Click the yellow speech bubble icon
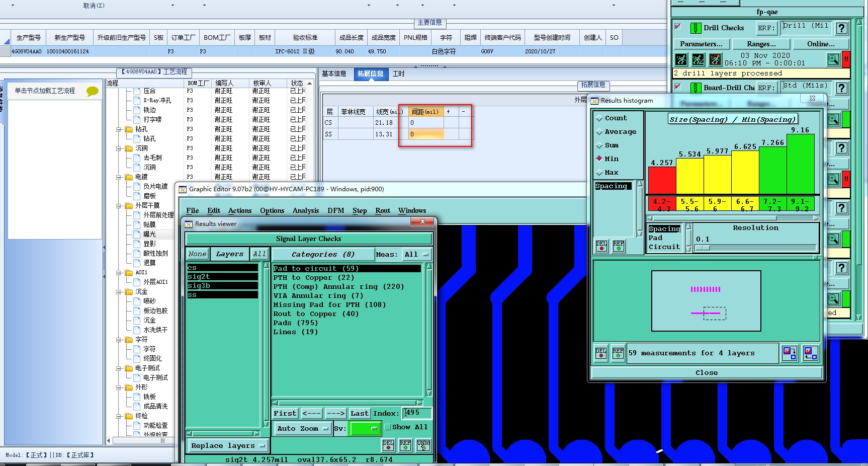Screen dimensions: 868x466 point(93,91)
